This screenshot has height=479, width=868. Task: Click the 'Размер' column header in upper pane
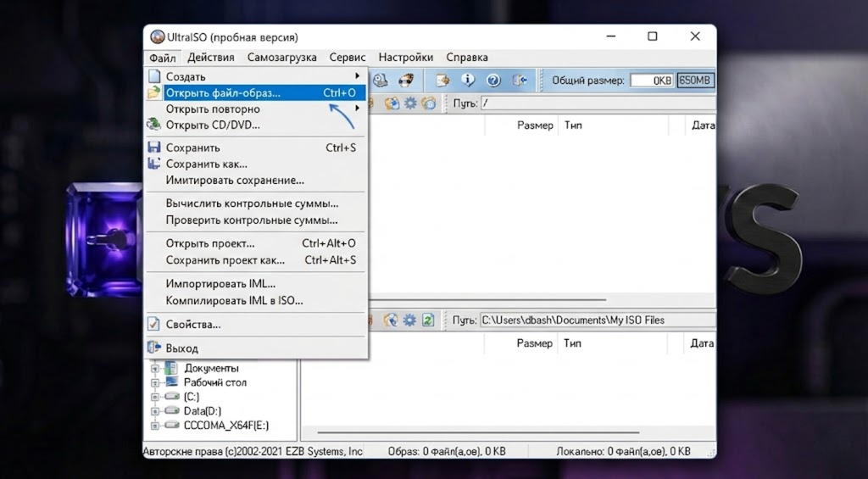tap(534, 125)
